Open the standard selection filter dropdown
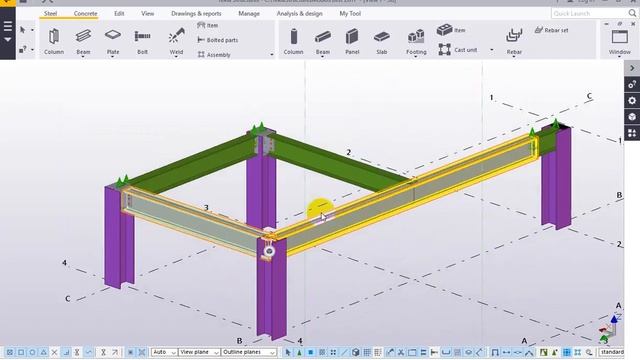Viewport: 640px width, 360px height. pyautogui.click(x=611, y=352)
